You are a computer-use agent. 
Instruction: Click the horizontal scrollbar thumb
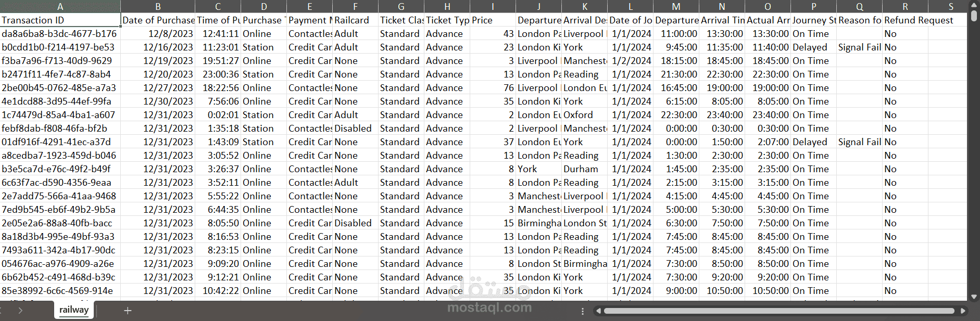(779, 311)
